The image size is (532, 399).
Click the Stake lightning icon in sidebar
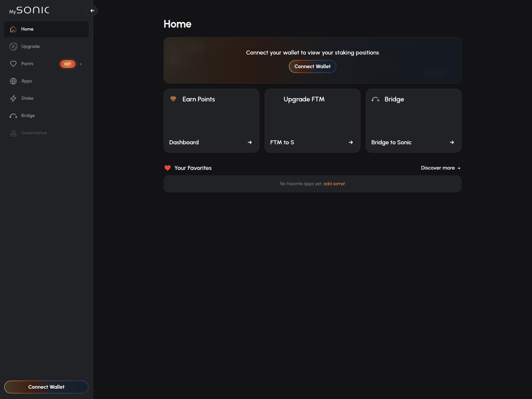(x=13, y=98)
